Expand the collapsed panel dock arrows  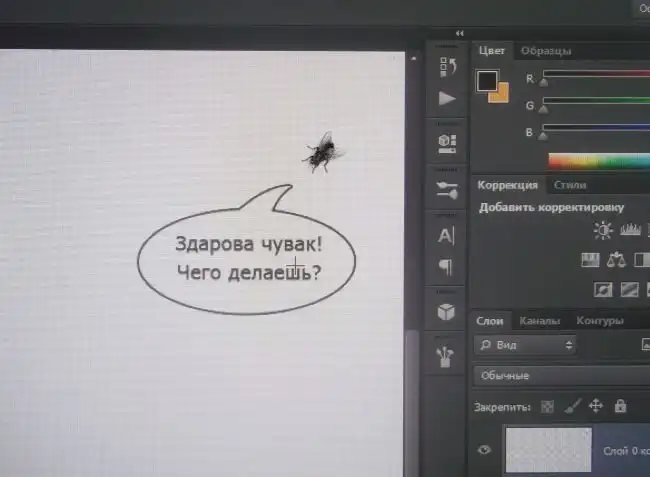459,33
